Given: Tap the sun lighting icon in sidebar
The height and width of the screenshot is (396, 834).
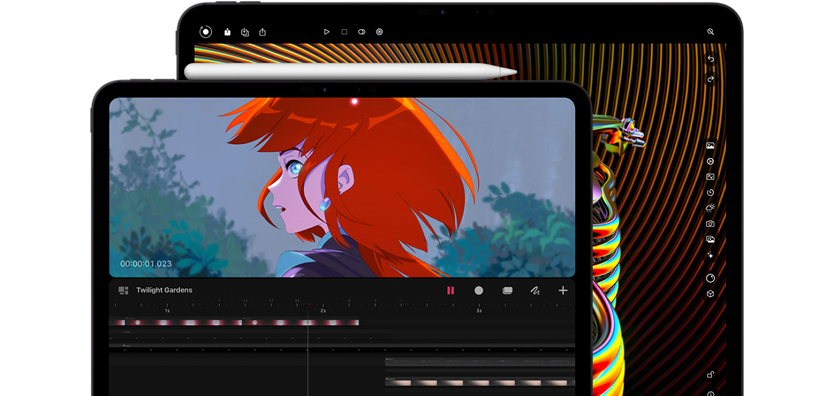Looking at the screenshot, I should pos(710,208).
